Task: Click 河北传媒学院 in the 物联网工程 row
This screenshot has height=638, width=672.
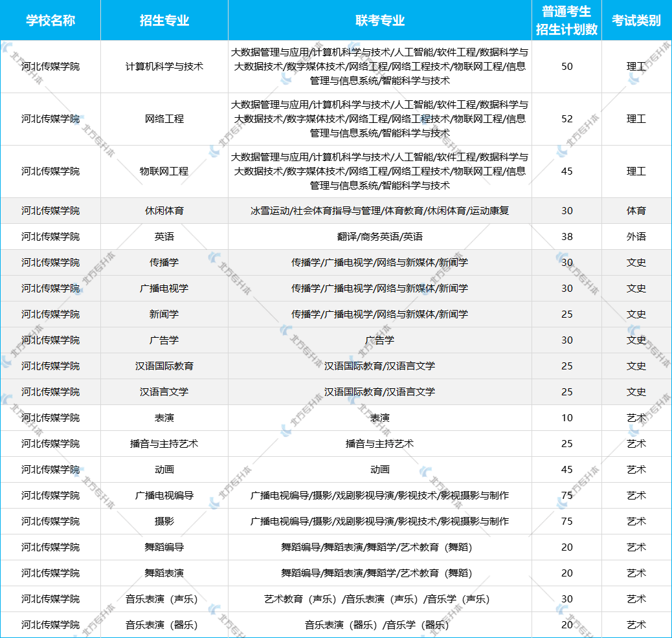Action: click(50, 171)
